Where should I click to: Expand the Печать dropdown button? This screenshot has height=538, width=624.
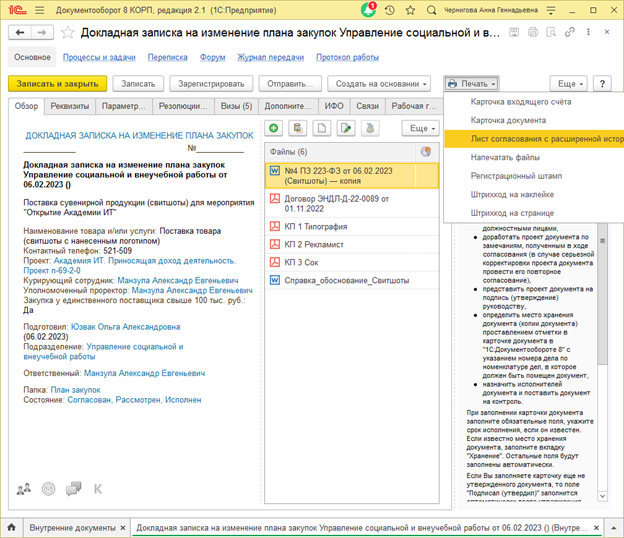coord(471,84)
